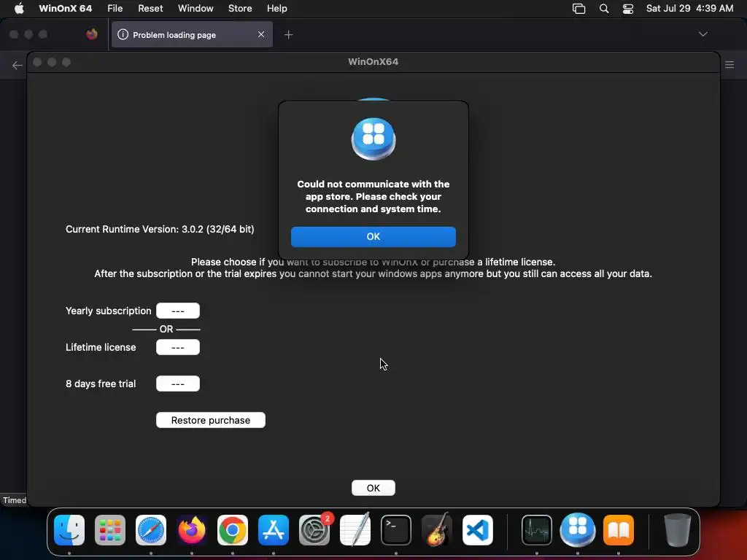
Task: Choose the Lifetime license price button
Action: point(178,348)
